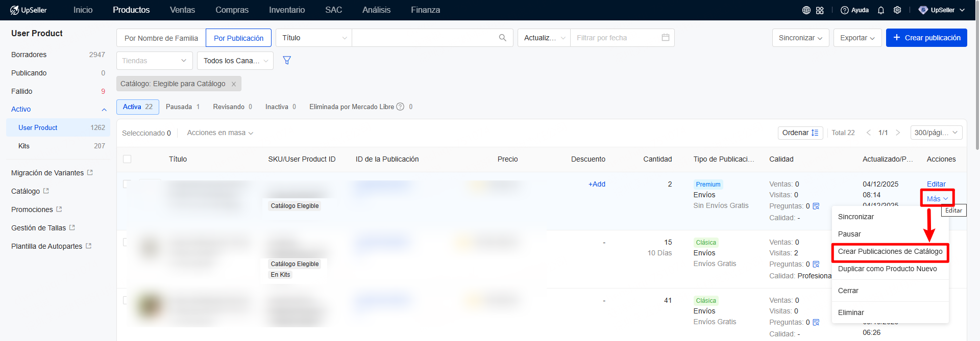Click the filter funnel icon
Screen dimensions: 980x341
[287, 61]
